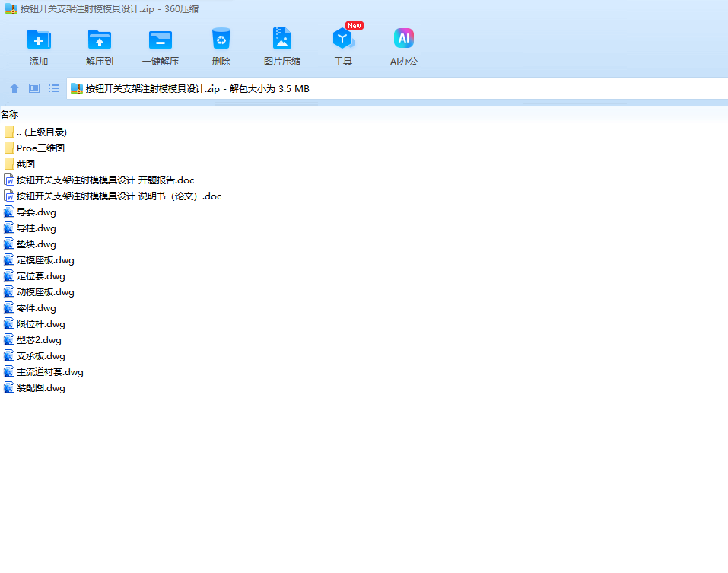Click the 截图 folder icon
Viewport: 728px width, 573px height.
coord(9,164)
